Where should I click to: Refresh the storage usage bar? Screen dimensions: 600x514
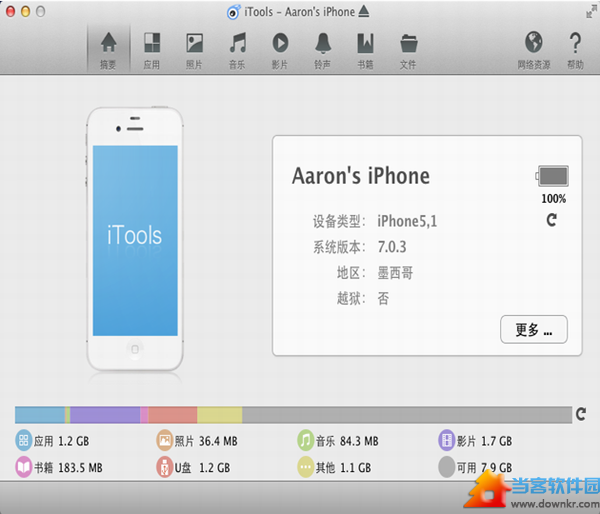click(581, 414)
